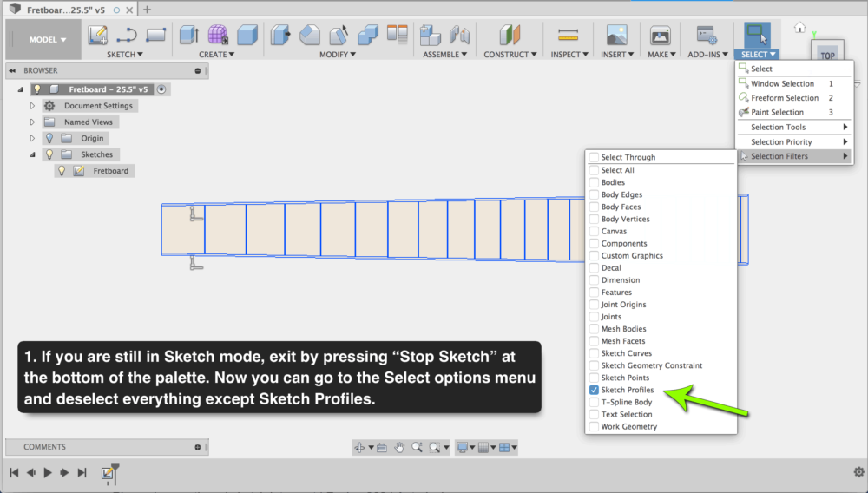Click the Offset Plane icon above Construct
Screen dimensions: 868x493
(x=510, y=36)
